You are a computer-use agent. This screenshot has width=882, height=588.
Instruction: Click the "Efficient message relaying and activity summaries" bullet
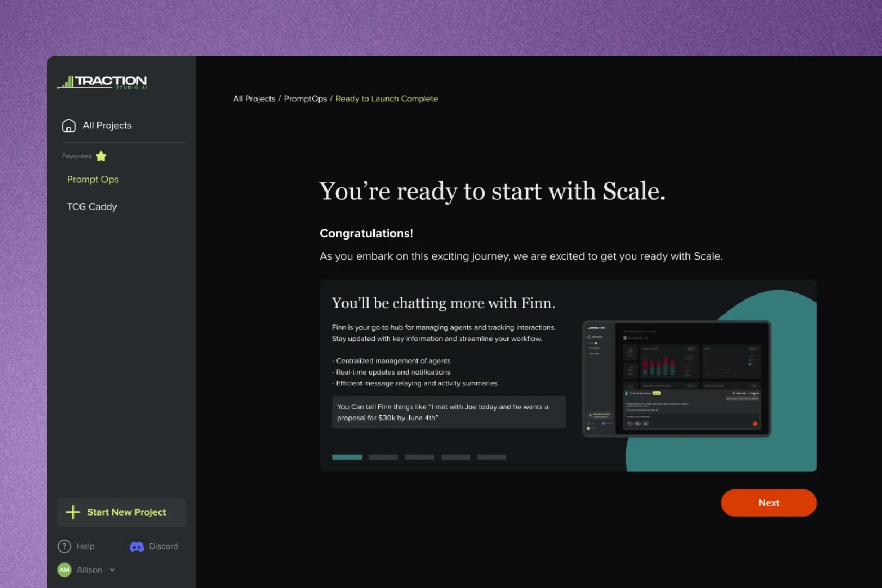(x=415, y=384)
